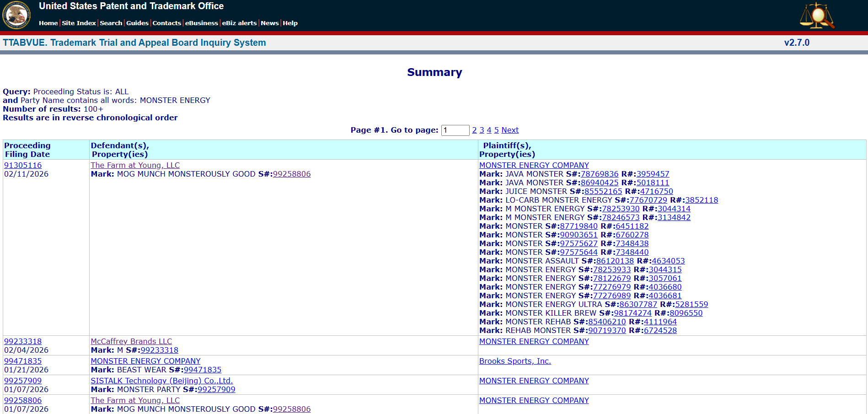
Task: Open proceeding 99257909 in first column
Action: coord(23,381)
